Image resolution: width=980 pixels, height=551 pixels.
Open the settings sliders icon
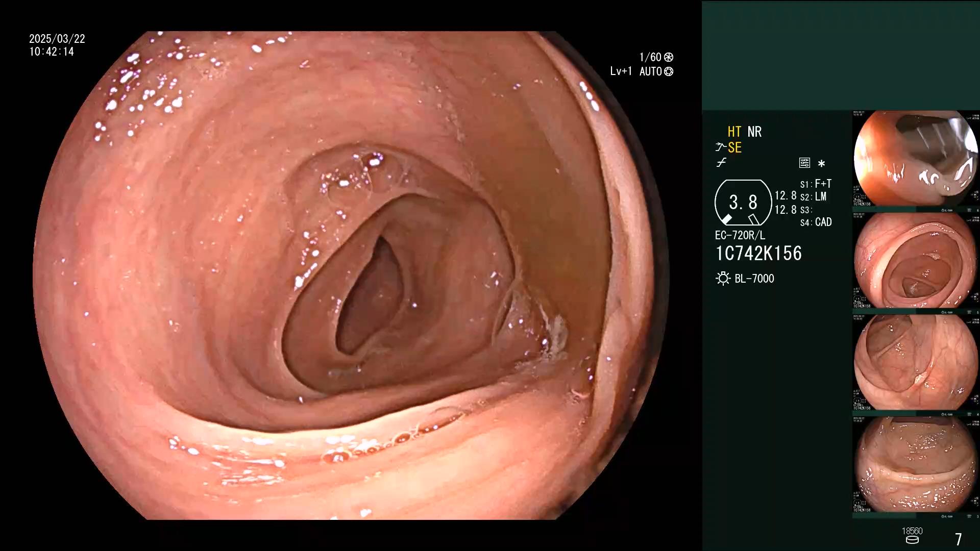click(x=804, y=163)
